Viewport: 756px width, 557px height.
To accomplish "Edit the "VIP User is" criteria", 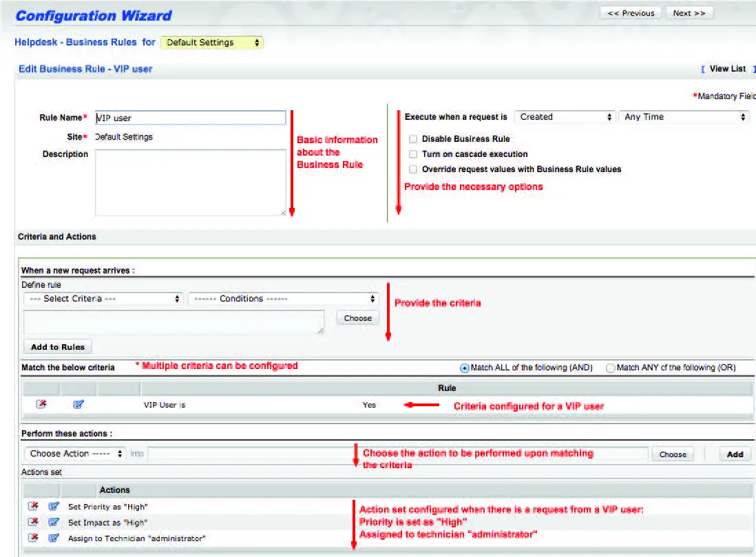I will pyautogui.click(x=78, y=405).
